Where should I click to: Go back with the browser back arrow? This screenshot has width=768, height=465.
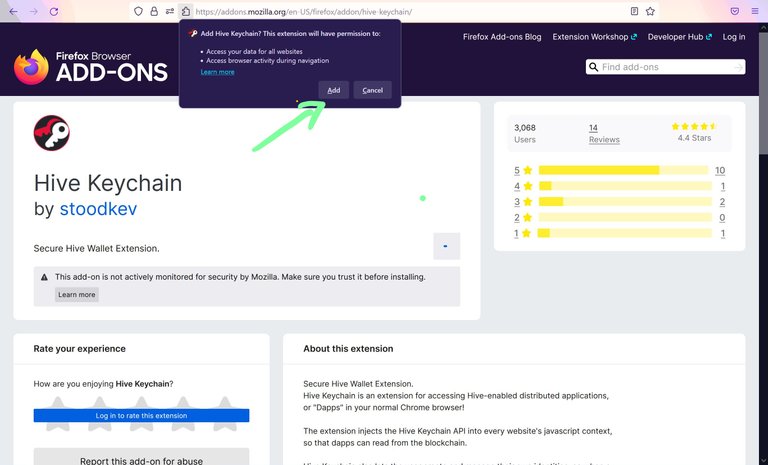pos(13,12)
